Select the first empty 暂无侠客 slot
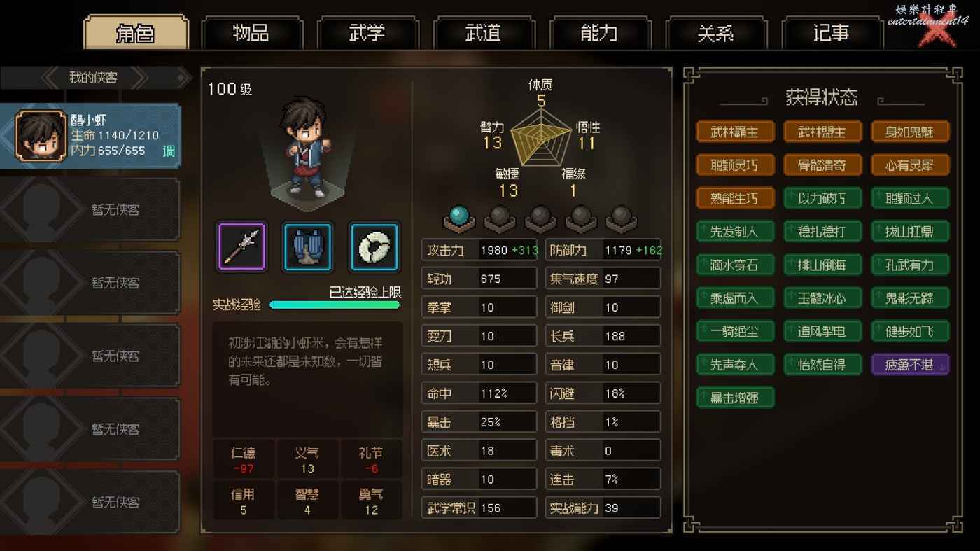 90,209
